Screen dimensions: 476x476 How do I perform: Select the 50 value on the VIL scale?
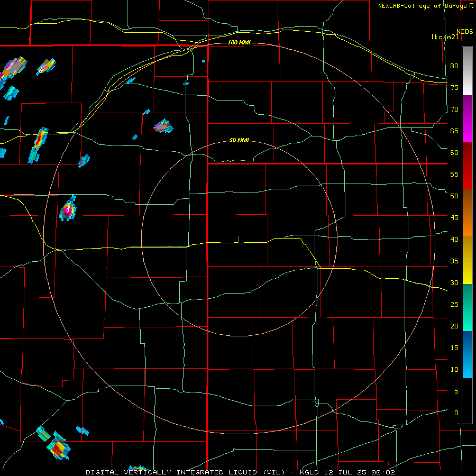(454, 196)
